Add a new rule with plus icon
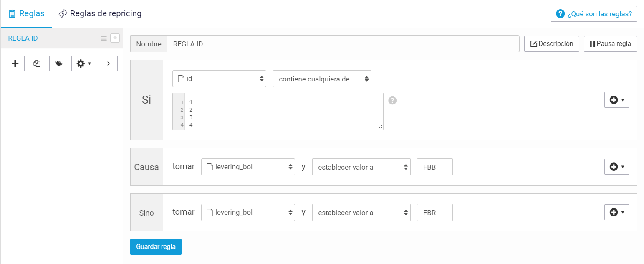This screenshot has height=264, width=644. point(15,63)
